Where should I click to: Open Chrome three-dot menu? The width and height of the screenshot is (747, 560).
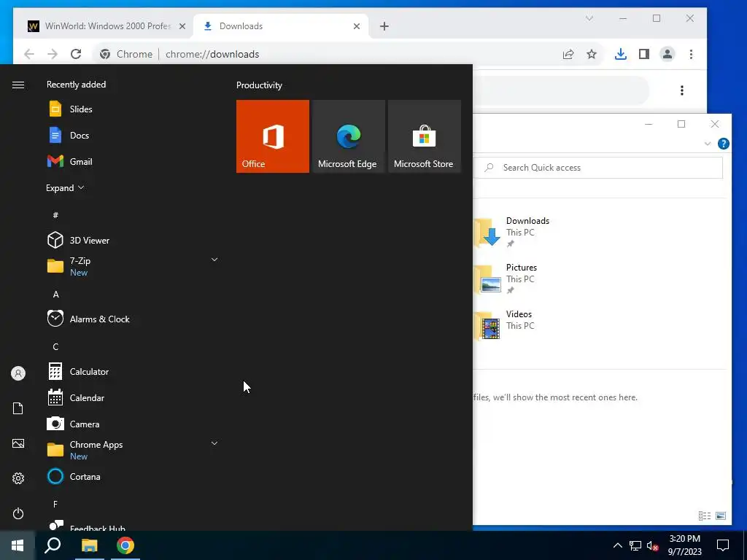tap(691, 54)
